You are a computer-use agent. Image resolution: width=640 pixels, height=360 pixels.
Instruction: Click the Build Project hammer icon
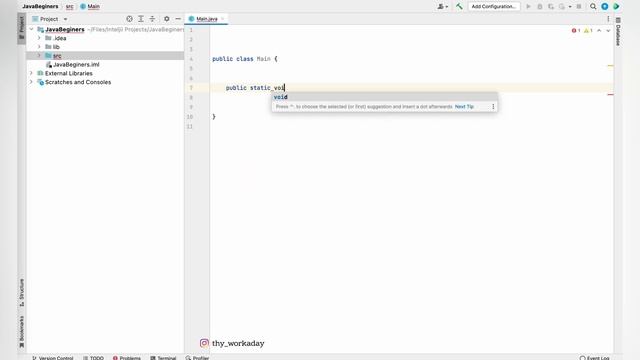[x=459, y=7]
